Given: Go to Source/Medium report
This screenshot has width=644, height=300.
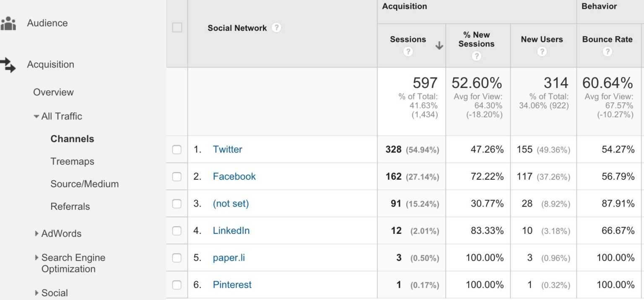Looking at the screenshot, I should coord(84,184).
